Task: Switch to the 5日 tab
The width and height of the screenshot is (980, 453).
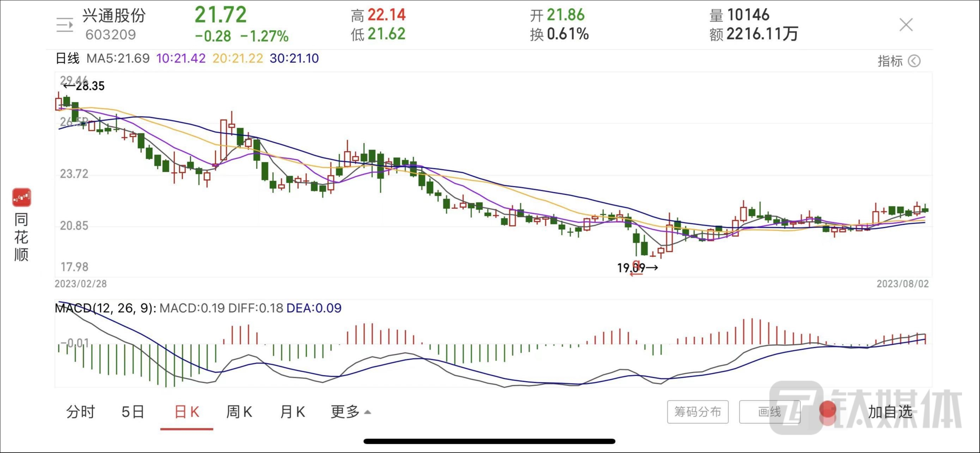Action: 133,411
